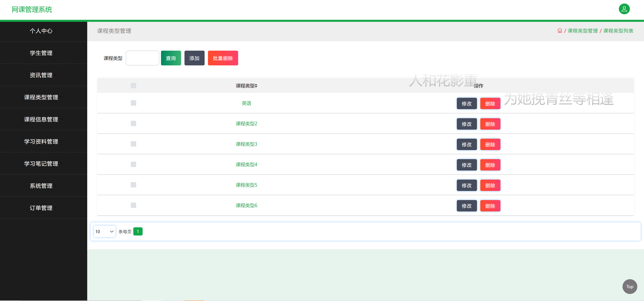Click the Top floating button
Viewport: 644px width, 301px height.
click(x=630, y=287)
